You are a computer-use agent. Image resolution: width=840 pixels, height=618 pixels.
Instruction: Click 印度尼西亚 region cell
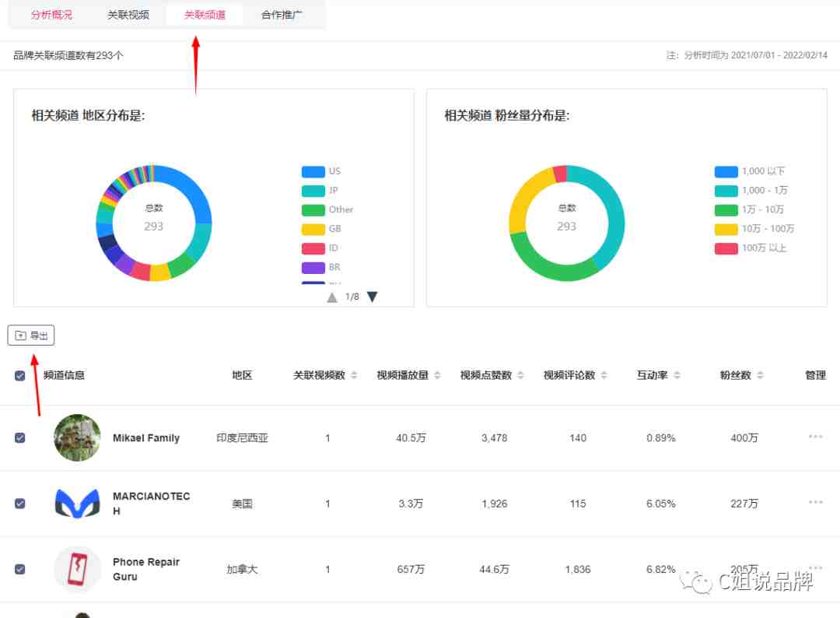pyautogui.click(x=242, y=438)
